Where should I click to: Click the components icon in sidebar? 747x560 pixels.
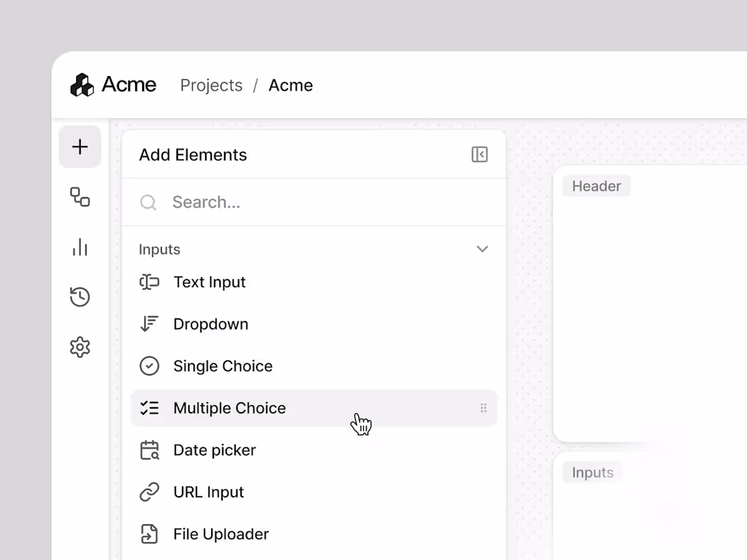[80, 198]
